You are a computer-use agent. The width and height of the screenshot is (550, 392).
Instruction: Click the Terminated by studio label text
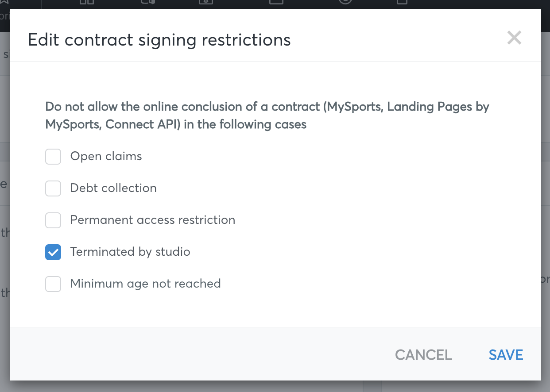point(130,252)
